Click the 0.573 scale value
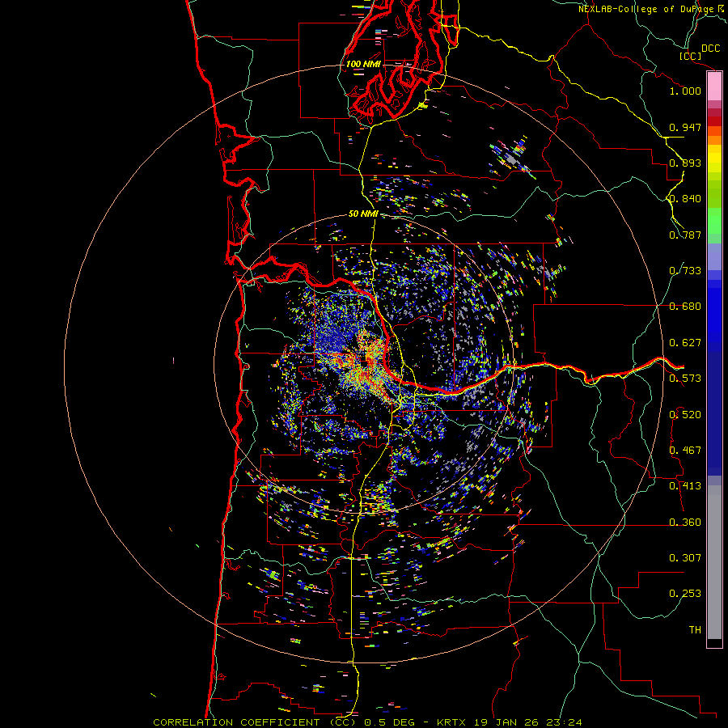This screenshot has width=728, height=728. [685, 379]
